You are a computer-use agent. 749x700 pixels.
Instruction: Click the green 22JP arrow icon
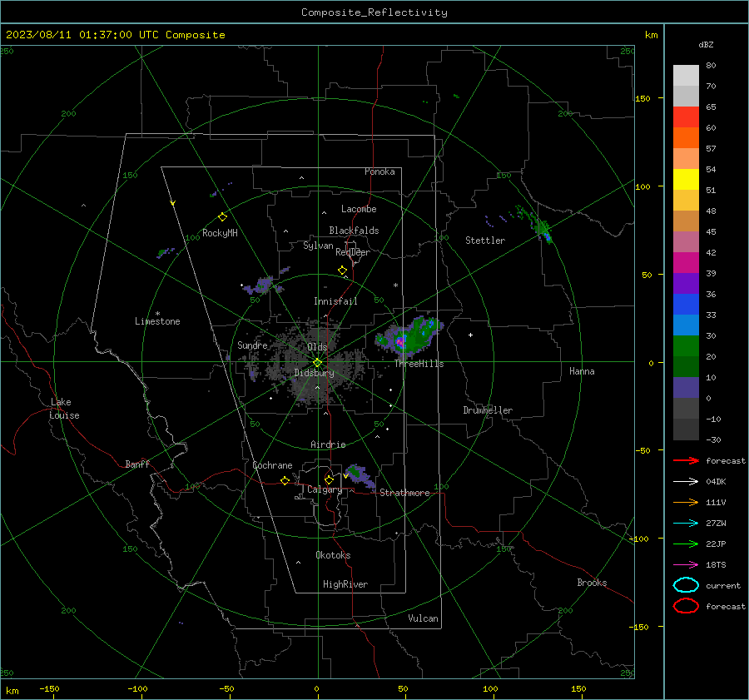686,544
